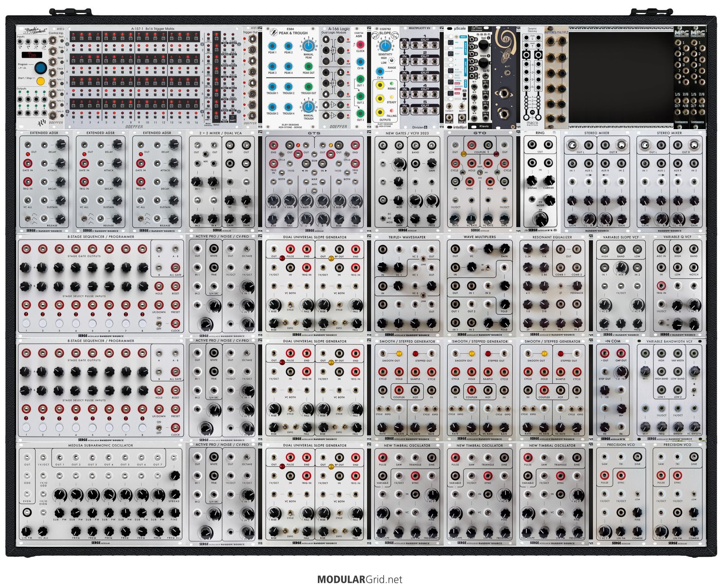The image size is (720, 588).
Task: Select the COMB 1 jack on the Resonant Equalizer
Action: 560,268
